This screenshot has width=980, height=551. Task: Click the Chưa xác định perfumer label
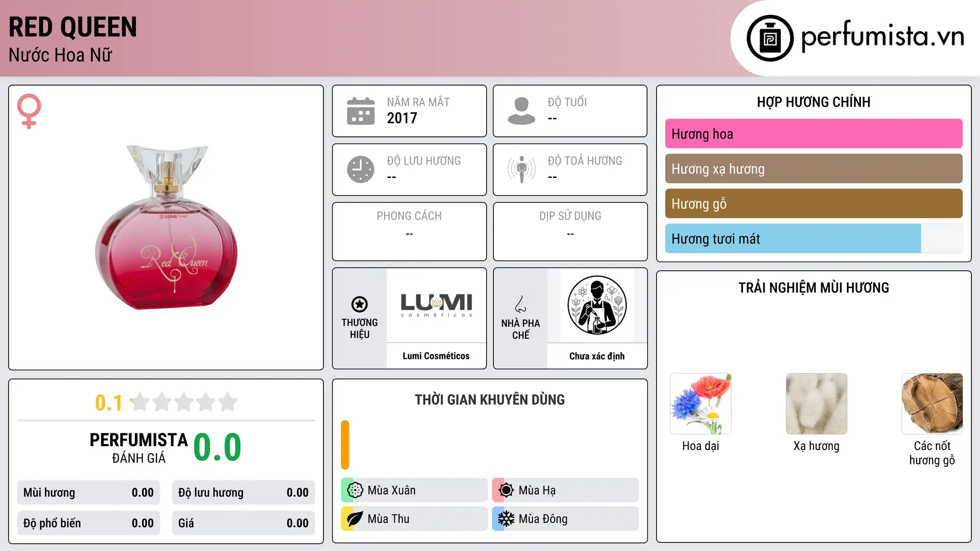click(x=597, y=356)
